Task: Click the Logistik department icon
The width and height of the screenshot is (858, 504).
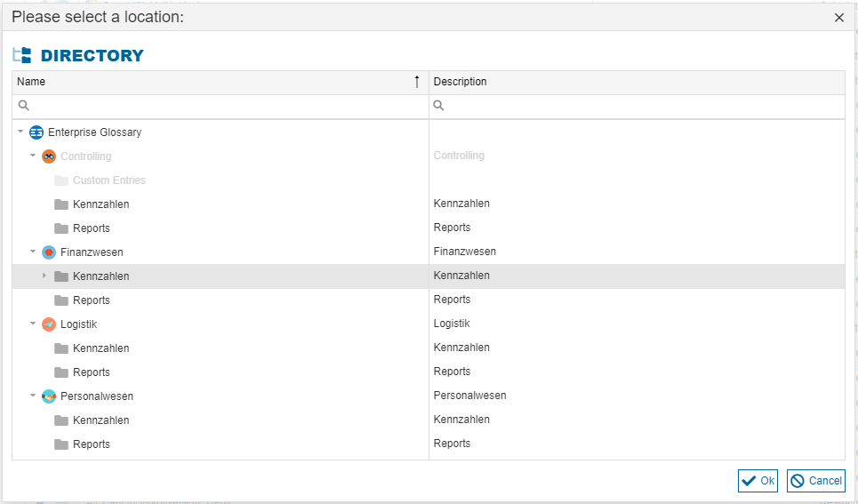Action: click(49, 324)
